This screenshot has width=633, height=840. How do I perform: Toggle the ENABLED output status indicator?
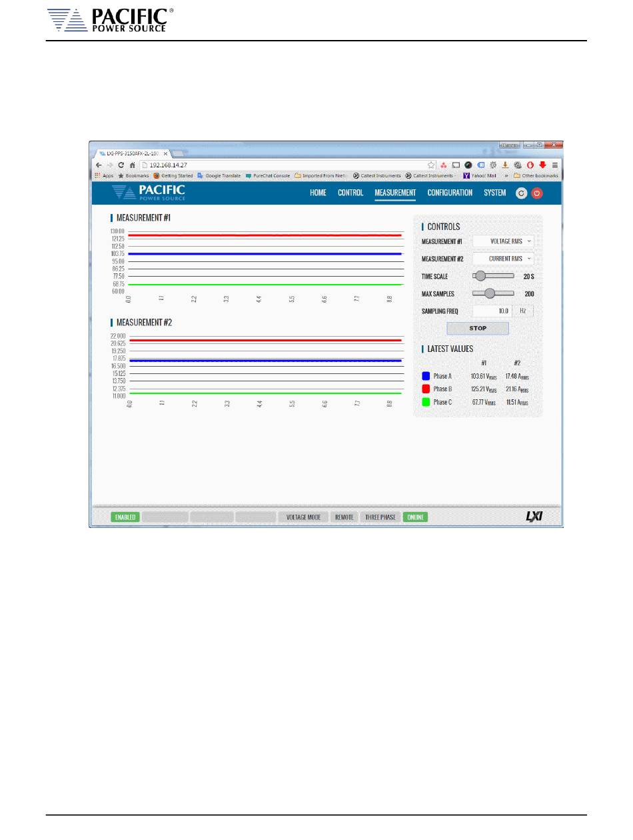(x=125, y=517)
